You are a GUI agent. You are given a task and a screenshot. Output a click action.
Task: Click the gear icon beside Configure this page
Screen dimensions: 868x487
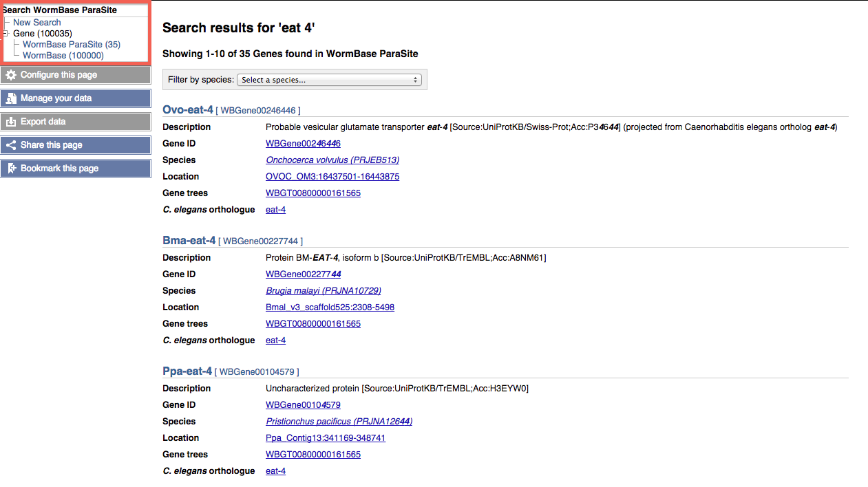(x=11, y=75)
